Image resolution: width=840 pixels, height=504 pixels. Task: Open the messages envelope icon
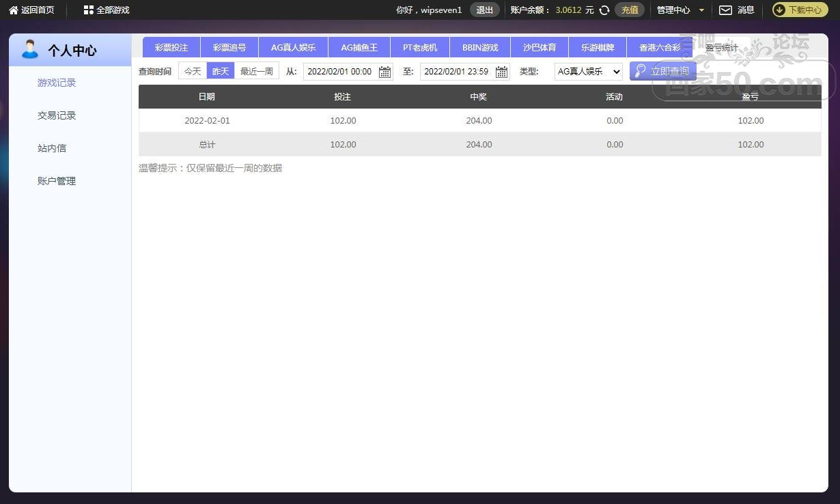point(725,10)
